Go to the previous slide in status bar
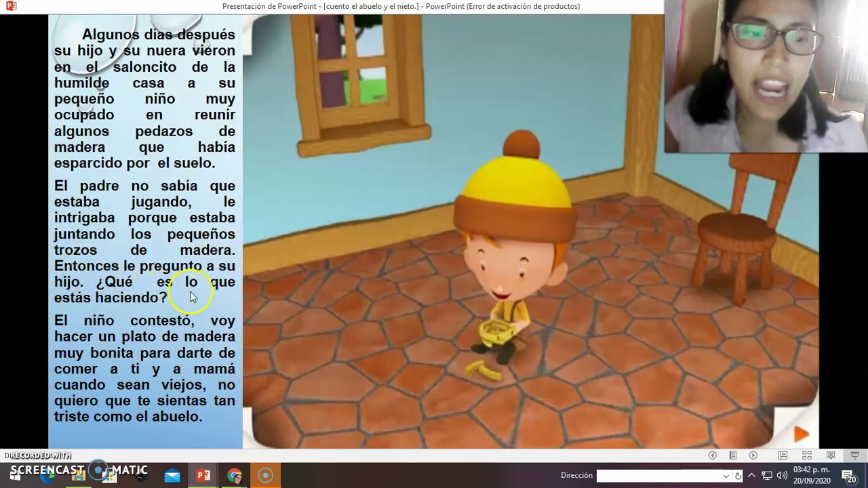868x488 pixels. (x=712, y=455)
